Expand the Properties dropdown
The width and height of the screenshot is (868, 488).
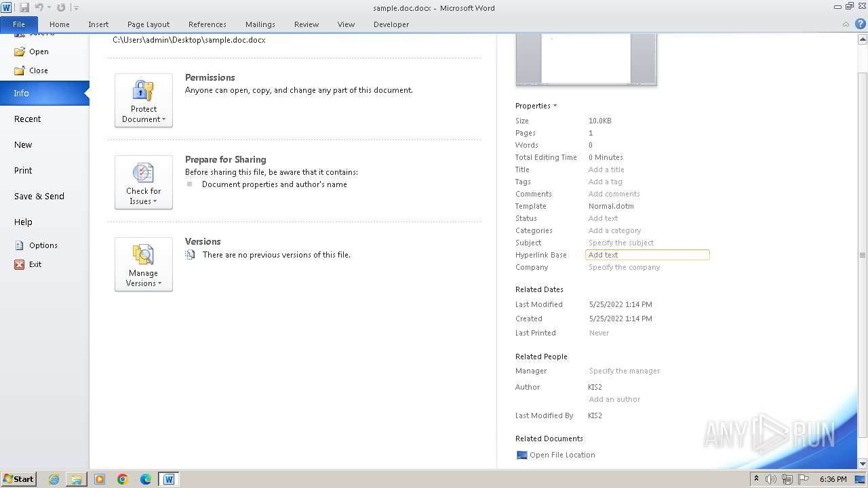point(536,106)
